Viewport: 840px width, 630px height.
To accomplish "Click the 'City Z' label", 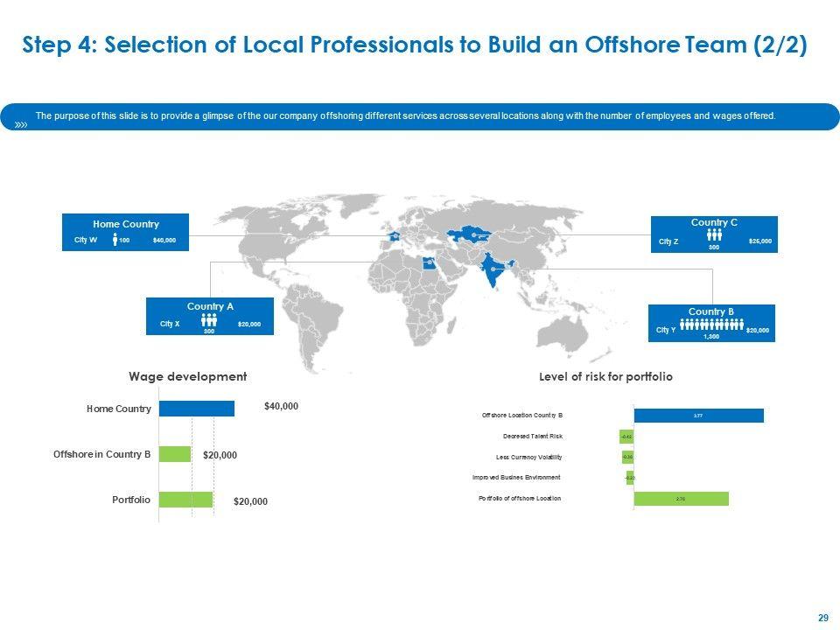I will [668, 241].
